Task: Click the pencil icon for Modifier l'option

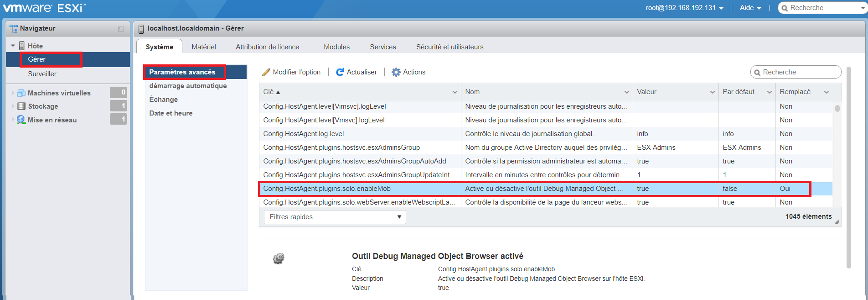Action: [x=266, y=72]
